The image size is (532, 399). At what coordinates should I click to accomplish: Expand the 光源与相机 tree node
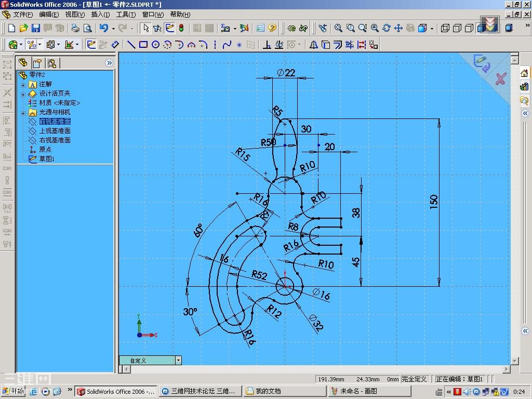point(23,113)
